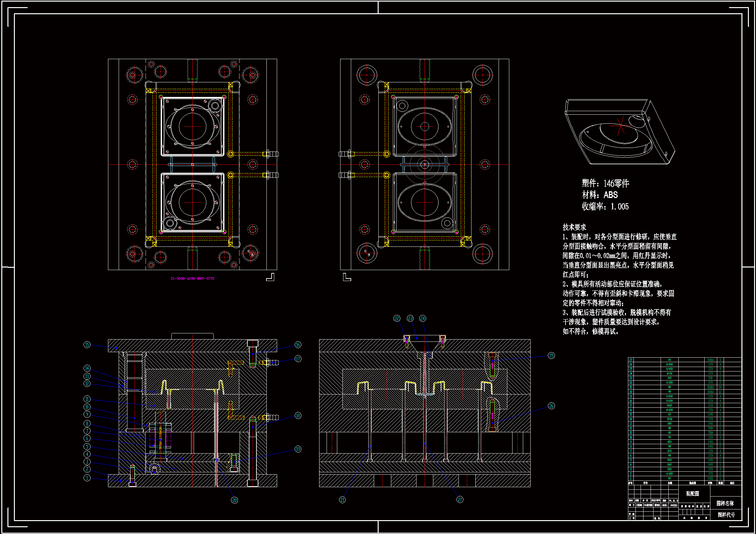756x534 pixels.
Task: Select the 材料: ABS text line
Action: tap(599, 195)
